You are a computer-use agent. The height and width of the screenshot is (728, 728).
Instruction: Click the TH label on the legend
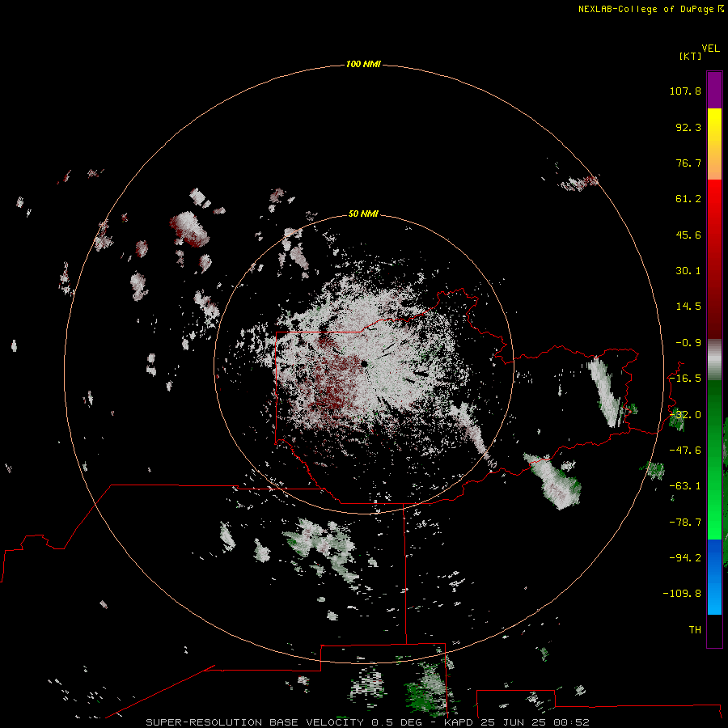(695, 630)
